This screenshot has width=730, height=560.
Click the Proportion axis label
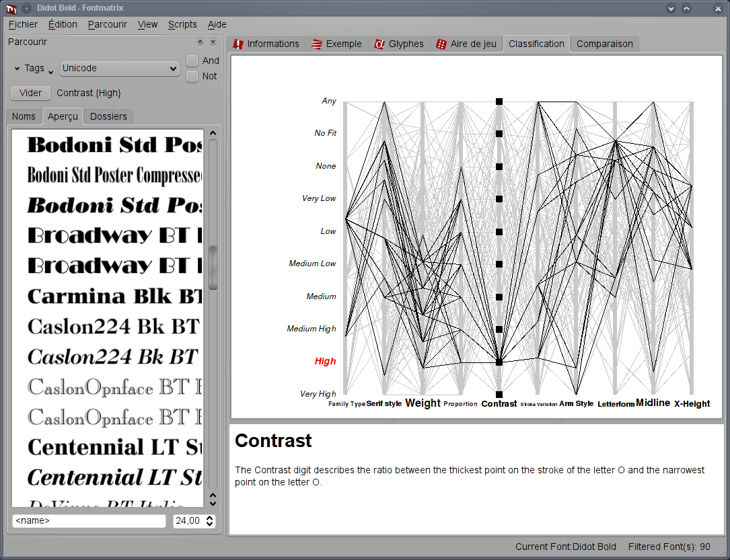[460, 404]
